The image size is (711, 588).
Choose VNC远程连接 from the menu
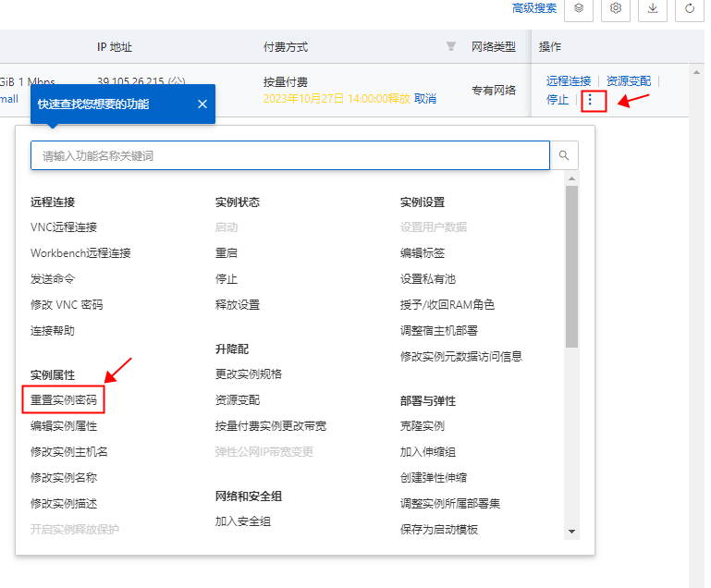(x=64, y=227)
